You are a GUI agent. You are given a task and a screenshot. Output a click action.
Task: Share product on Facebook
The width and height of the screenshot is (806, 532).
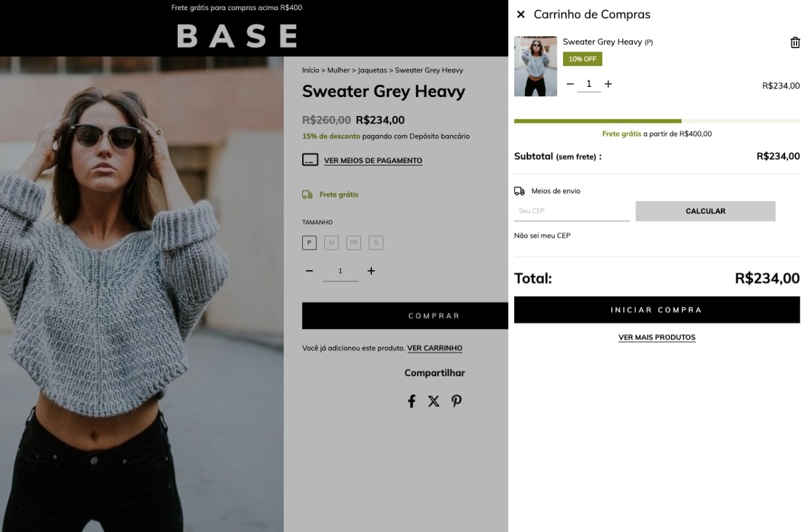click(x=411, y=401)
